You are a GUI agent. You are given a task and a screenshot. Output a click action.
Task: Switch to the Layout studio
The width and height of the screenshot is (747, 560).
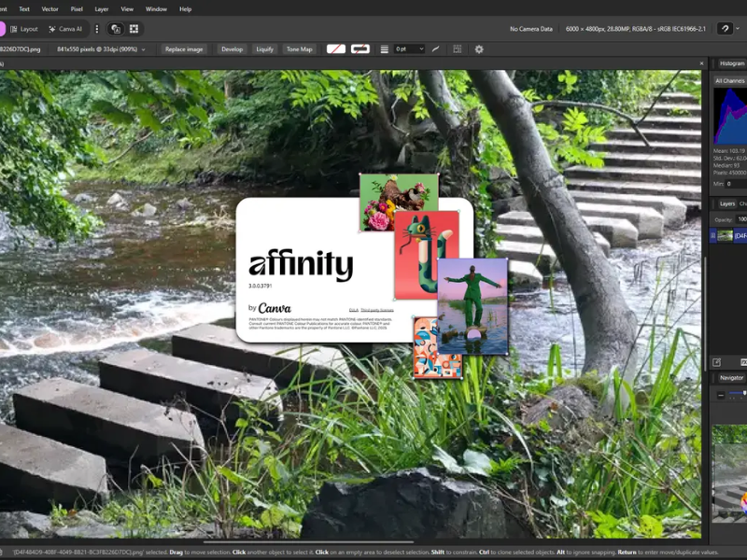pos(23,29)
